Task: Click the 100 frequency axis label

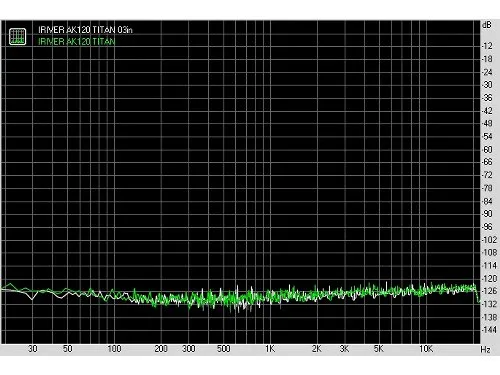Action: [x=114, y=349]
